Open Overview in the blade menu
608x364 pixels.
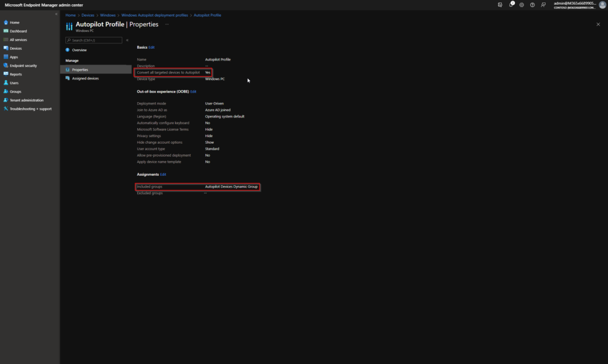point(79,50)
